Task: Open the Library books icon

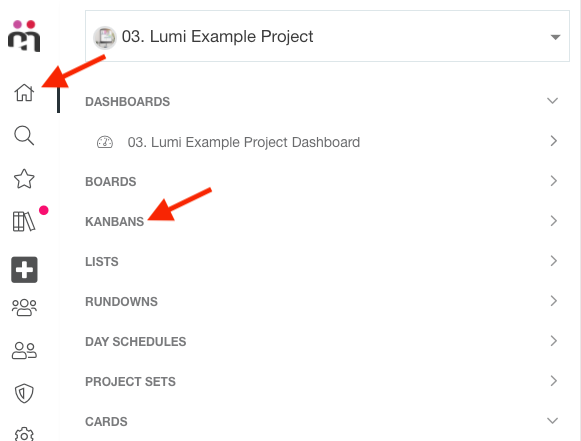Action: 24,221
